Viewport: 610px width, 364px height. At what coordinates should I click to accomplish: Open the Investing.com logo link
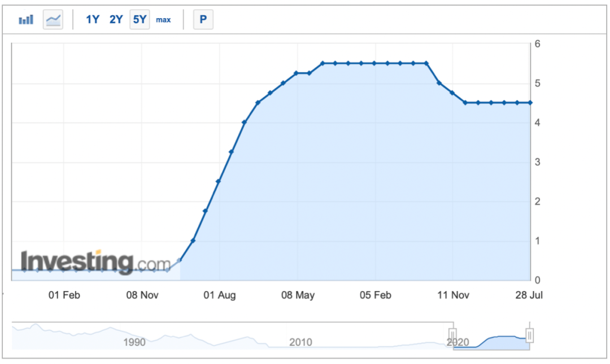click(95, 262)
